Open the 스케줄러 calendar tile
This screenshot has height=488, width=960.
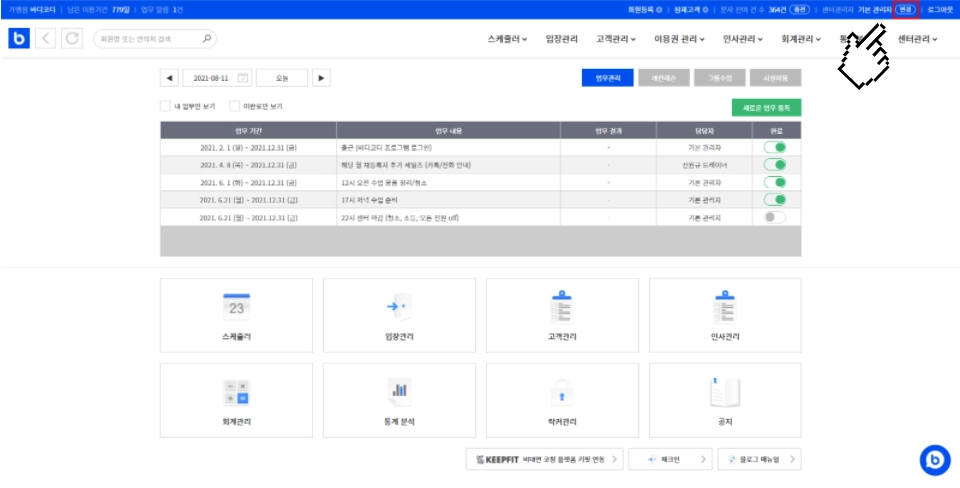[x=236, y=315]
